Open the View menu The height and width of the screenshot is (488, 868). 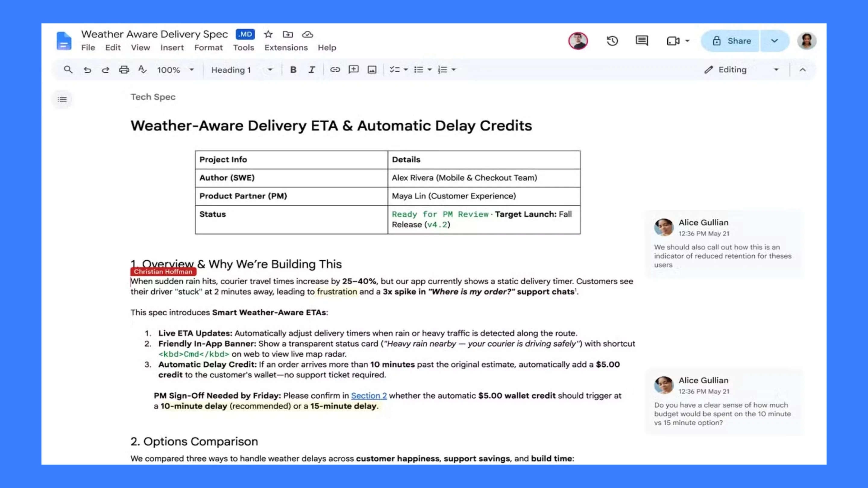[140, 48]
